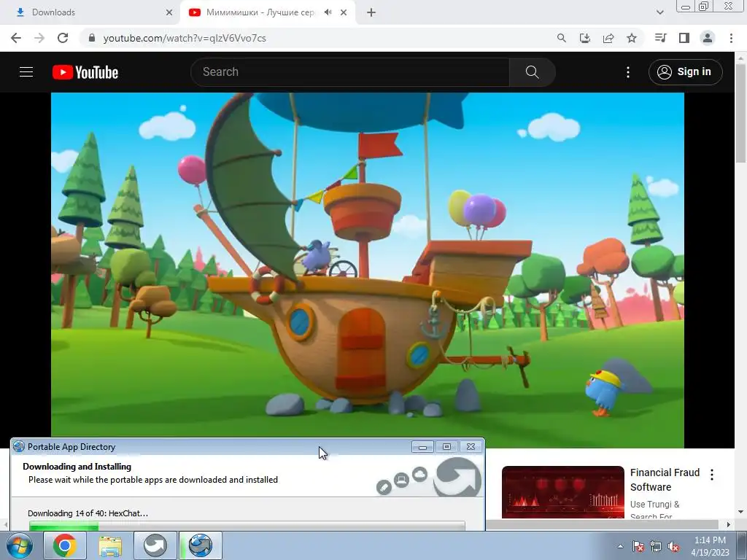Focus the YouTube Search field
Viewport: 747px width, 560px height.
point(350,72)
